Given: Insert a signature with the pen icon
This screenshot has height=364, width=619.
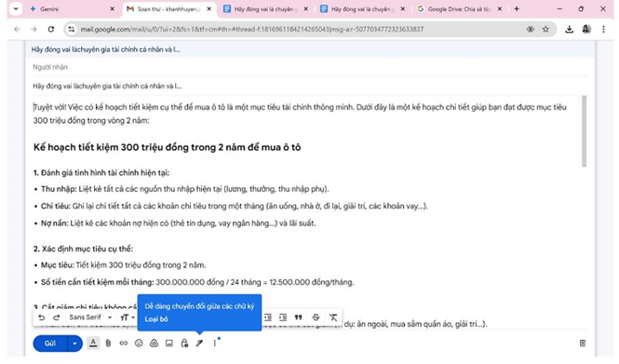Looking at the screenshot, I should coord(199,344).
